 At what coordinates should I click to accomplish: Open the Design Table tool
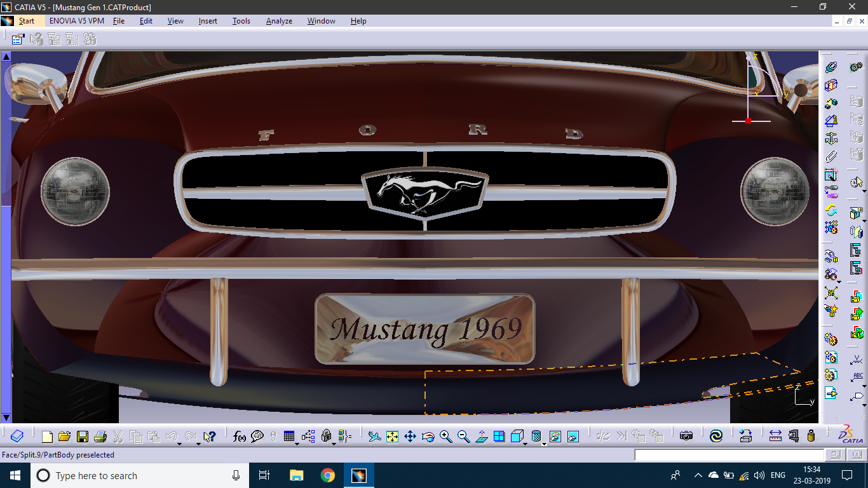(x=289, y=437)
